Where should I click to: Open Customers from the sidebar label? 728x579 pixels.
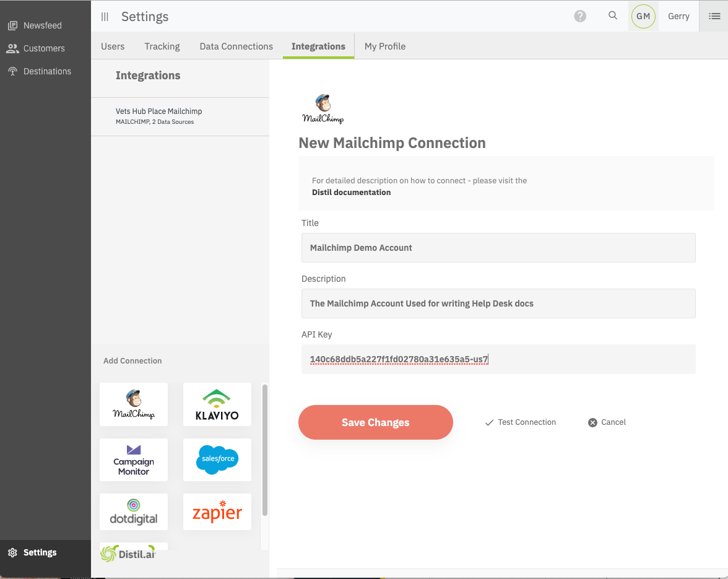[44, 48]
